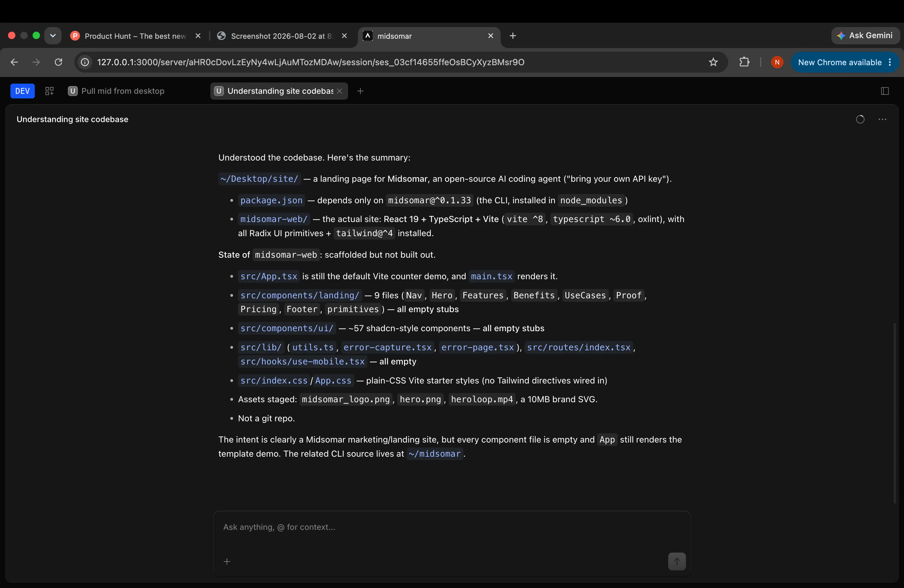
Task: Open the src/index.css file link
Action: point(274,381)
